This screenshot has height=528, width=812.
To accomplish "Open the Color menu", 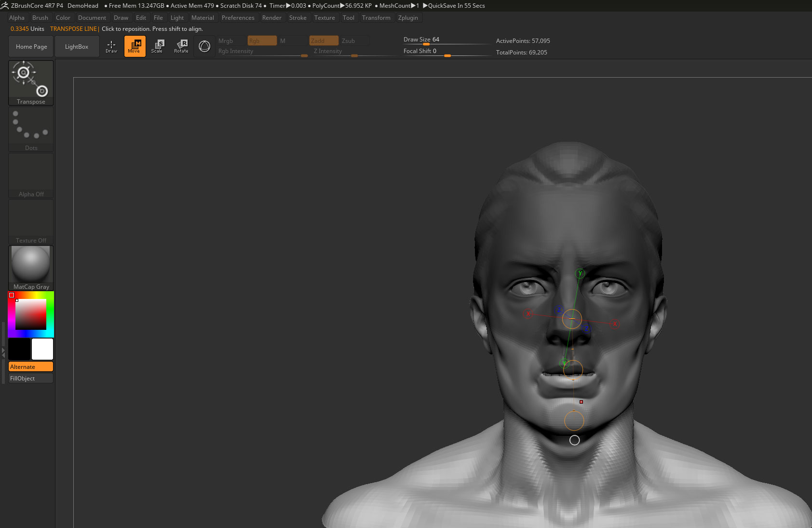I will click(63, 18).
